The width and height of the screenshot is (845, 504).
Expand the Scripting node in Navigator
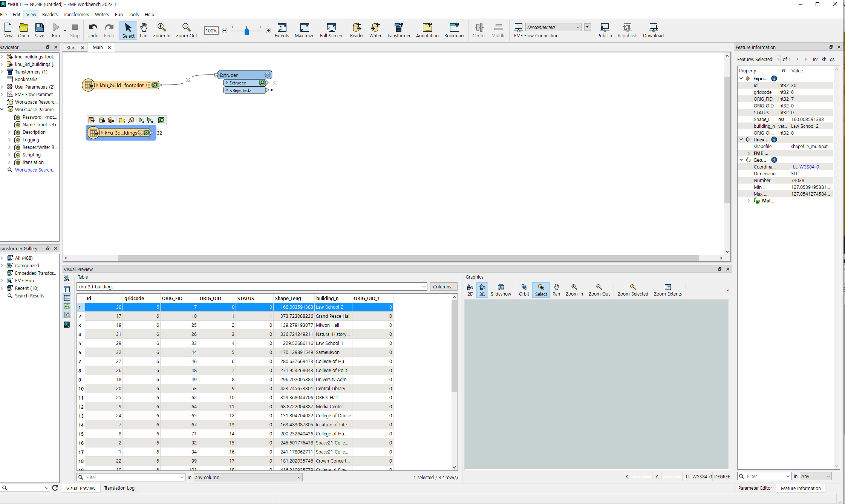(9, 155)
